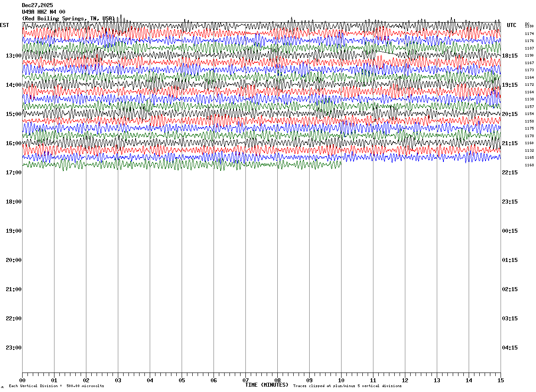Image resolution: width=536 pixels, height=392 pixels.
Task: Click the 00 minute axis label
Action: click(x=22, y=380)
